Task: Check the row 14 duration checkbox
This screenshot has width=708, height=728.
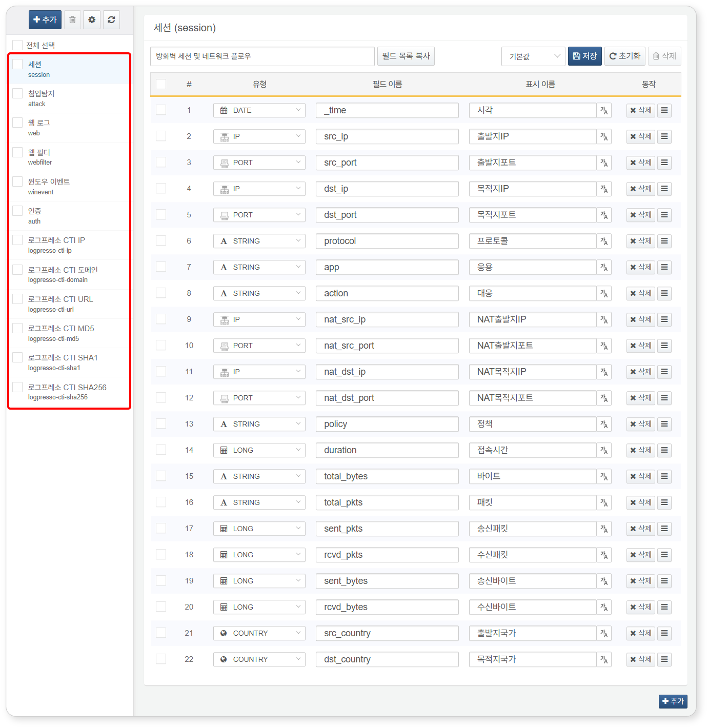Action: (x=161, y=450)
